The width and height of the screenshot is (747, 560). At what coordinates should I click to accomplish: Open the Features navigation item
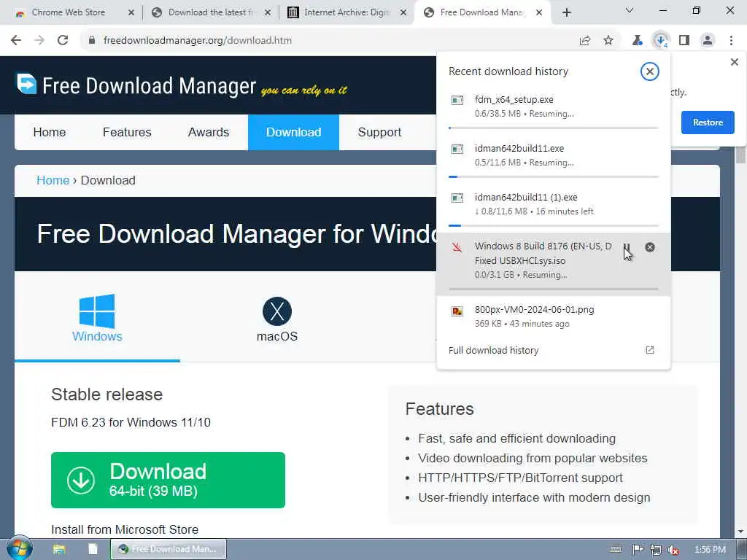tap(127, 132)
